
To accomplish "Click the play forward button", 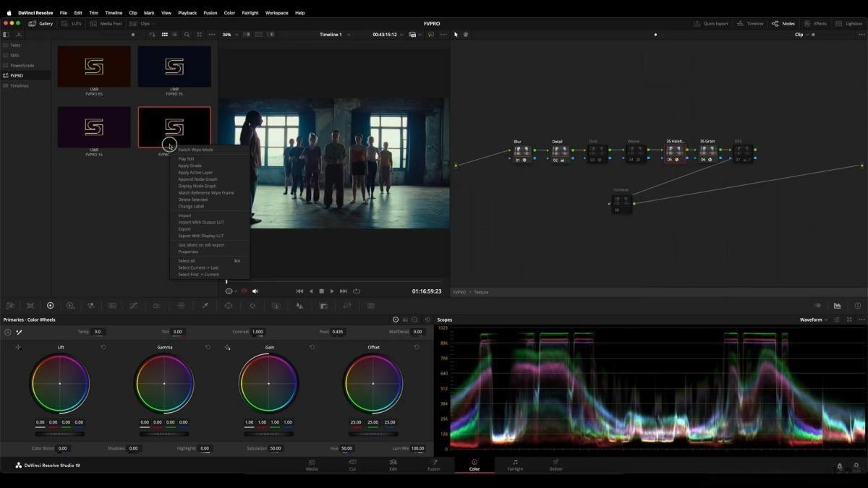I will click(x=332, y=291).
